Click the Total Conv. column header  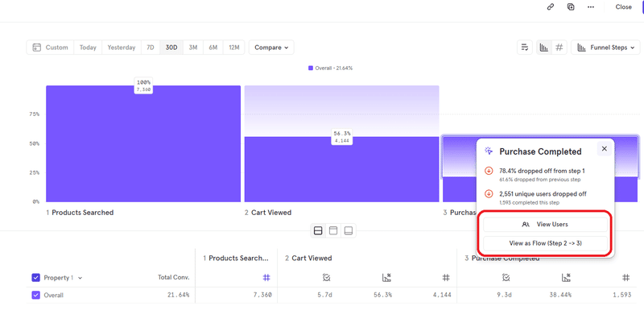pos(174,277)
